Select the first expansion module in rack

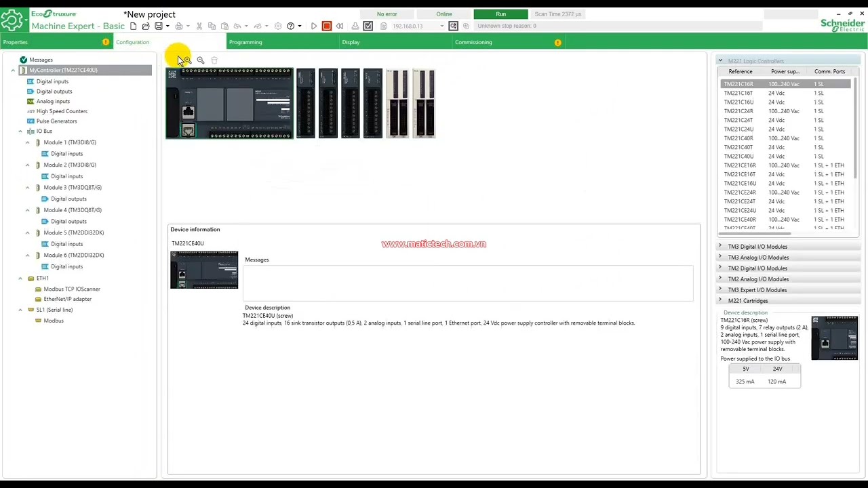306,103
